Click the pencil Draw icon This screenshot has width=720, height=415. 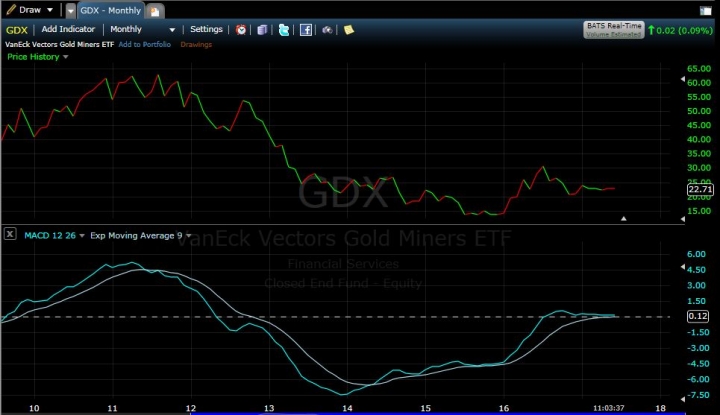11,10
